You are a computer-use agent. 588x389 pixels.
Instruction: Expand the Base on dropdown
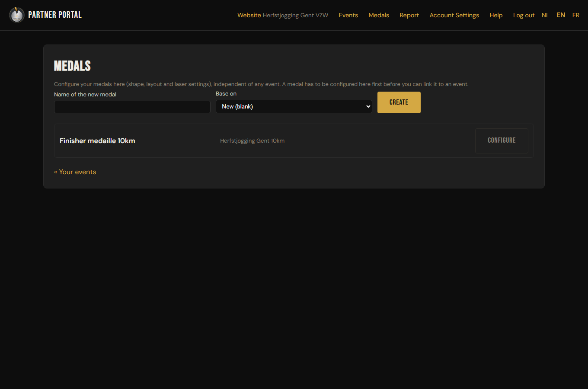[294, 107]
